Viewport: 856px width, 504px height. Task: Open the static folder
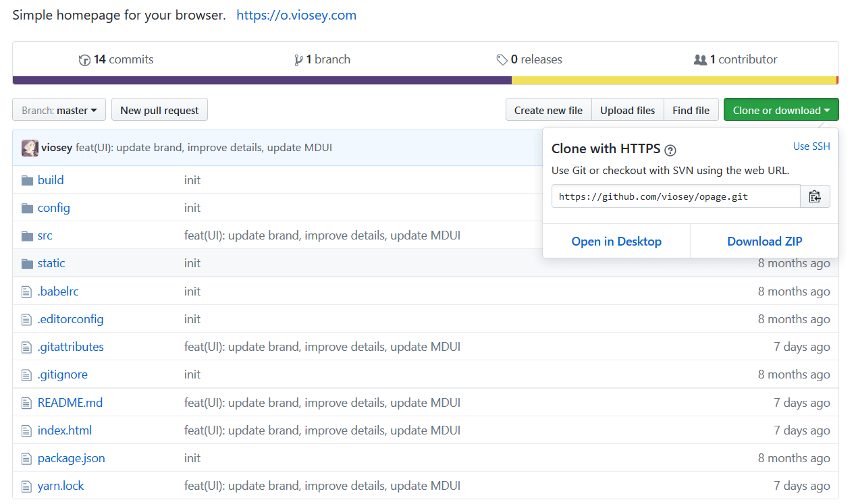(51, 263)
